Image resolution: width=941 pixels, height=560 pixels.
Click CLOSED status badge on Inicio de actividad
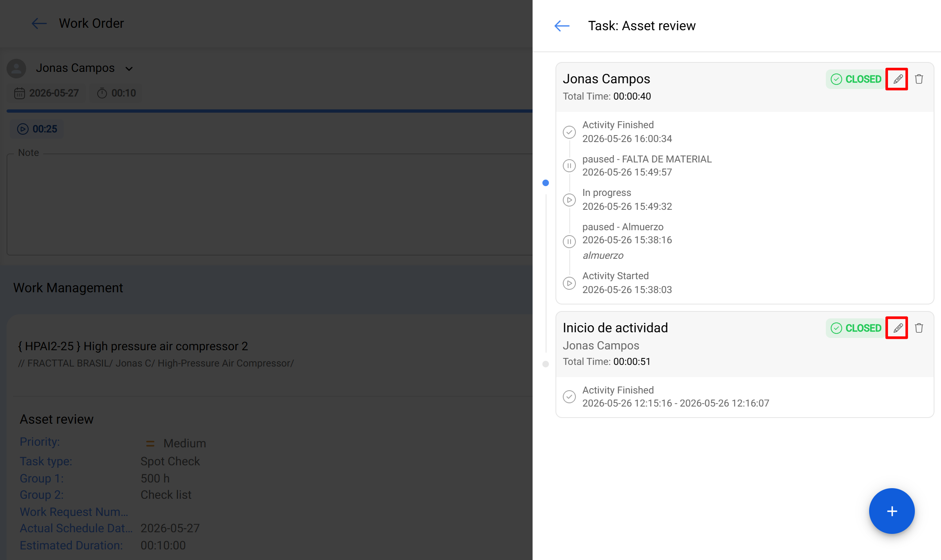click(x=856, y=328)
